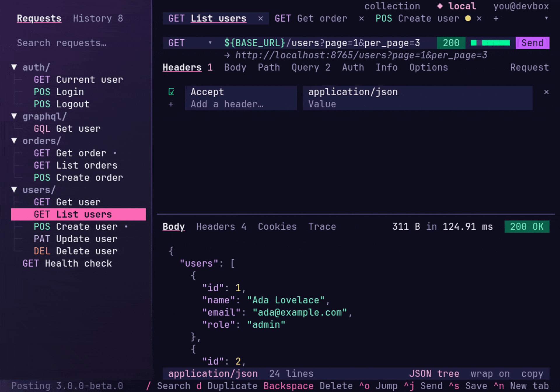Click the plus icon to add header
This screenshot has width=560, height=392.
point(171,104)
